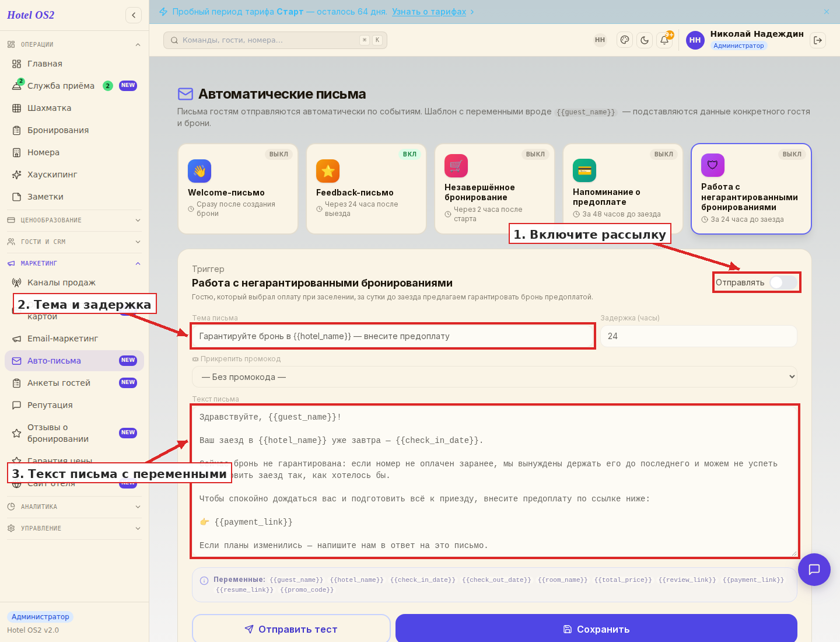840x642 pixels.
Task: Enable the Отправлять toggle switch
Action: [x=783, y=282]
